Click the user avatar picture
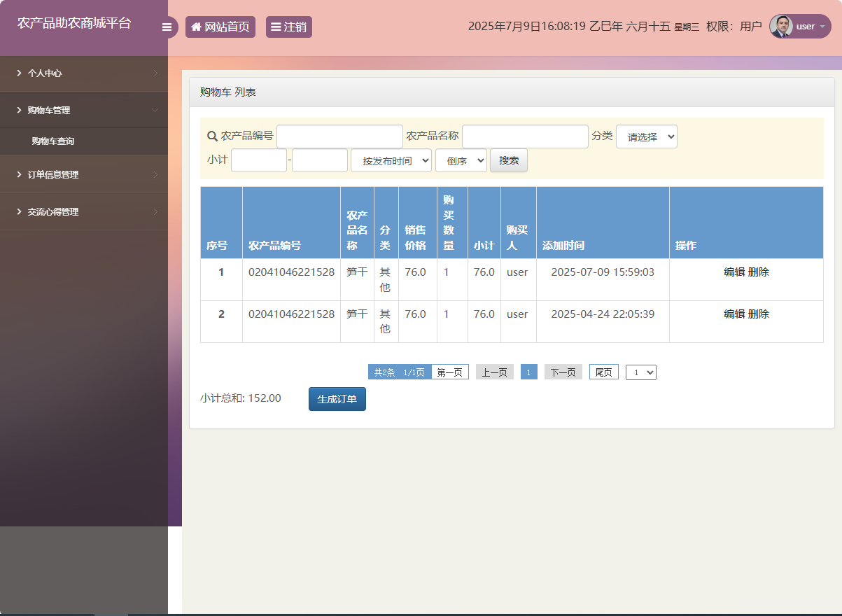Screen dimensions: 842x616 pyautogui.click(x=781, y=27)
